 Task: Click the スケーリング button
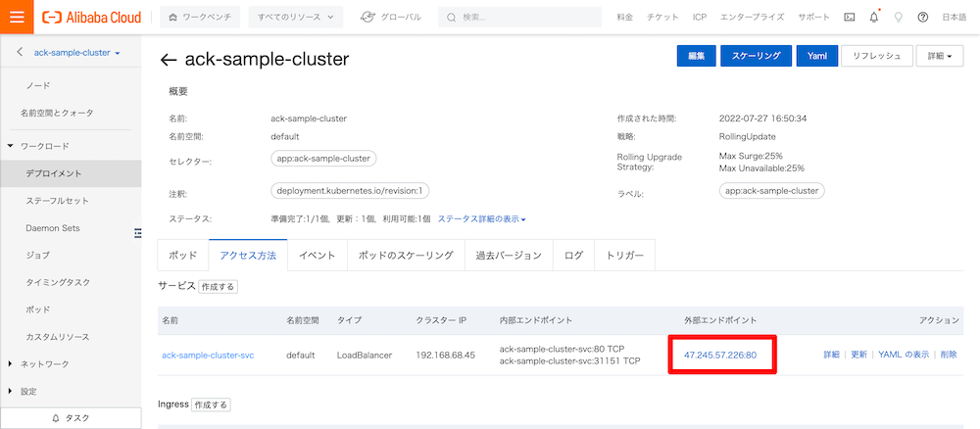pos(757,56)
